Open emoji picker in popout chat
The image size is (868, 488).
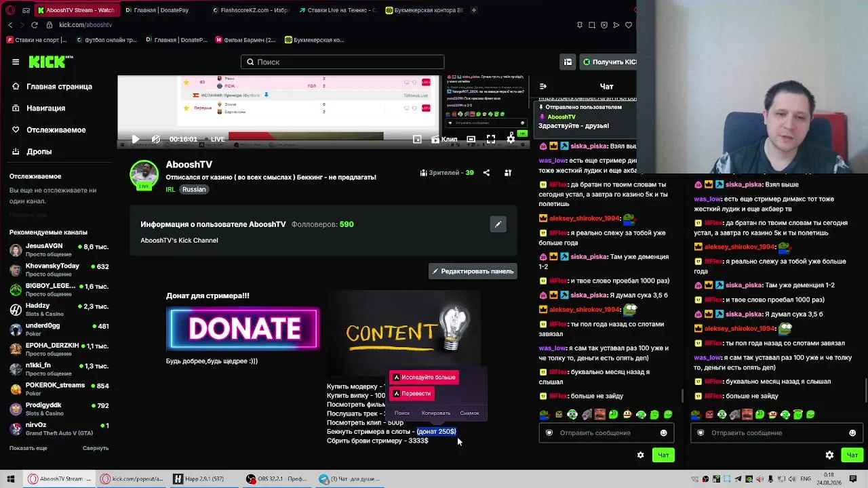852,433
